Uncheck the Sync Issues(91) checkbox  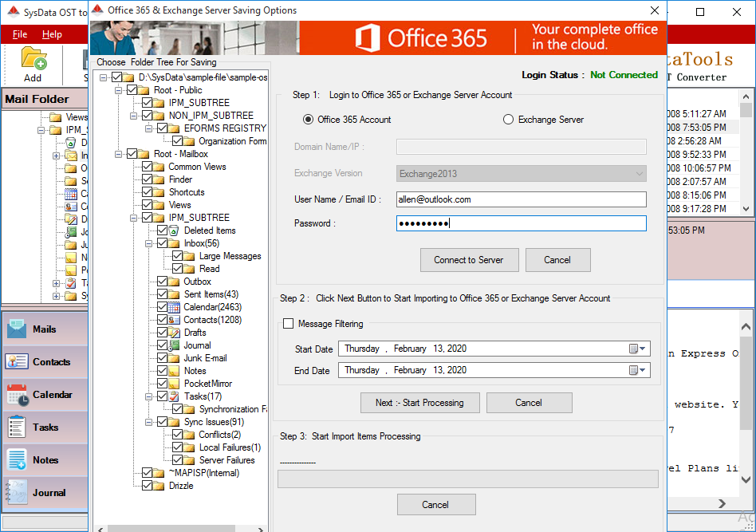click(x=162, y=422)
